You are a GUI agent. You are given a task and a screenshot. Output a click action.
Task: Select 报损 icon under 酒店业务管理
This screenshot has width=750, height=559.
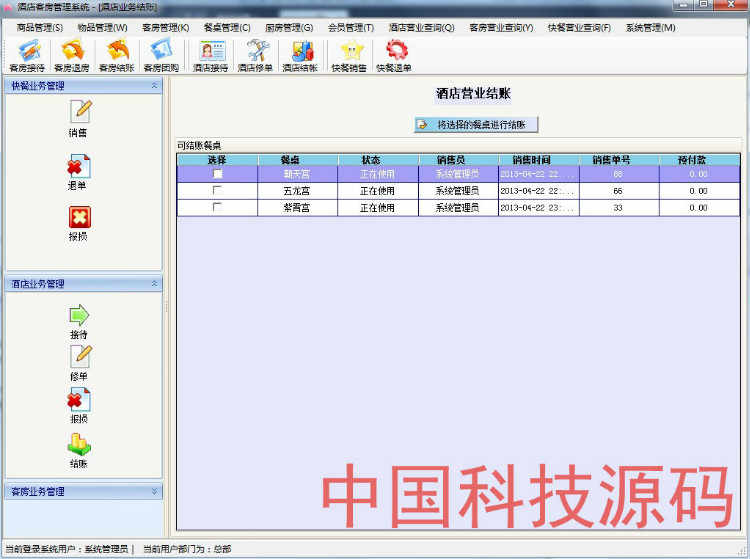click(79, 406)
